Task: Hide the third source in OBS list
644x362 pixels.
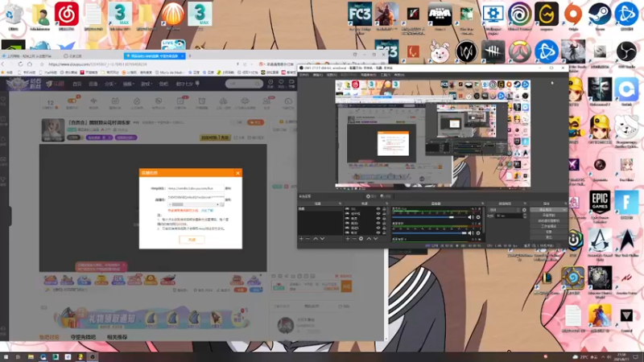Action: click(x=378, y=218)
